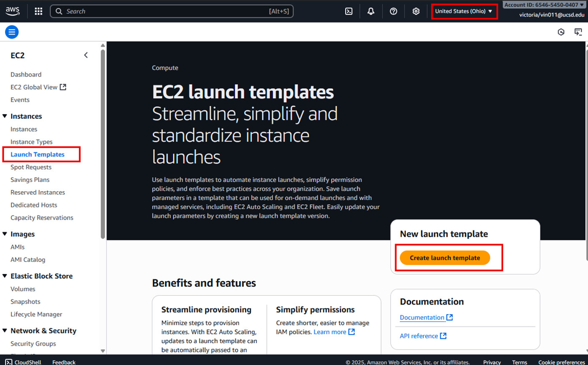Image resolution: width=588 pixels, height=365 pixels.
Task: Open Snapshots
Action: [x=26, y=302]
